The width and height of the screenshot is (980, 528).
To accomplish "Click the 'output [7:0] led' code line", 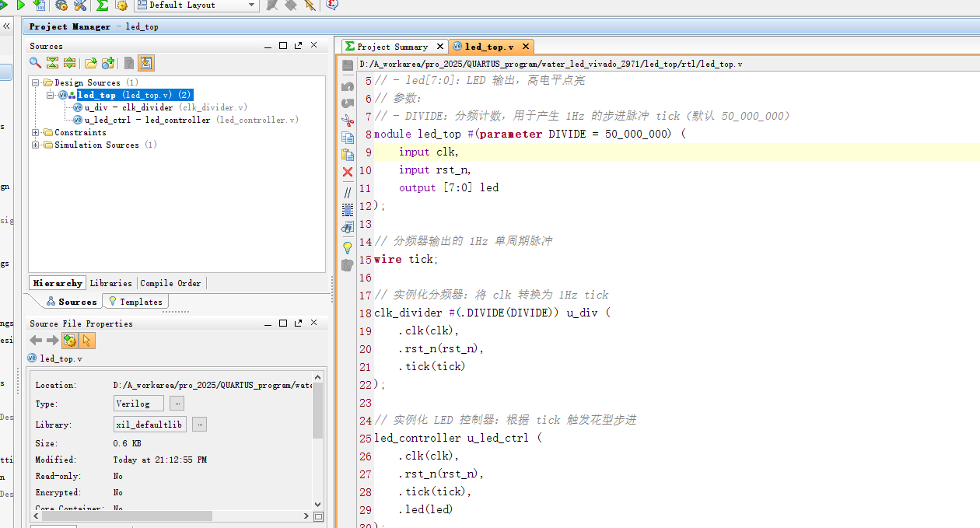I will [x=449, y=187].
